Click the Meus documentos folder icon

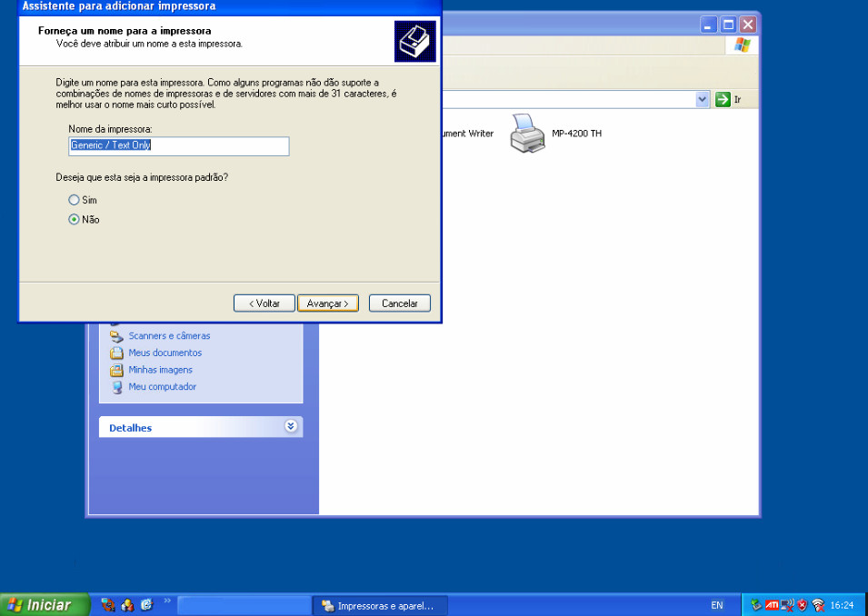coord(116,353)
